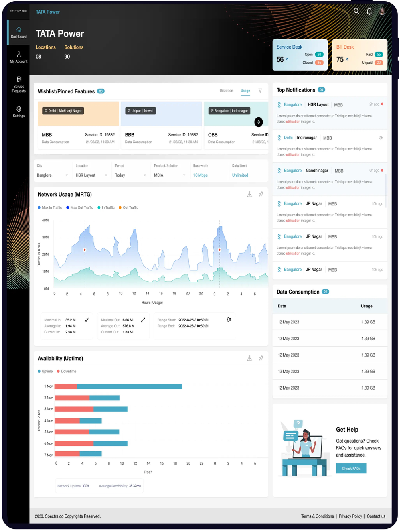Click location pin of Delhi Indiranagar notification
Screen dimensions: 399x532
click(x=279, y=138)
